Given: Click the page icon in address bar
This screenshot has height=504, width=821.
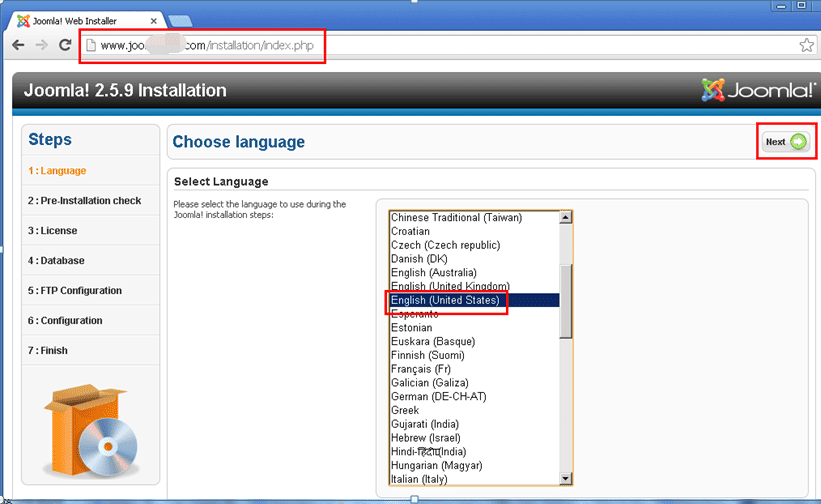Looking at the screenshot, I should click(x=91, y=46).
